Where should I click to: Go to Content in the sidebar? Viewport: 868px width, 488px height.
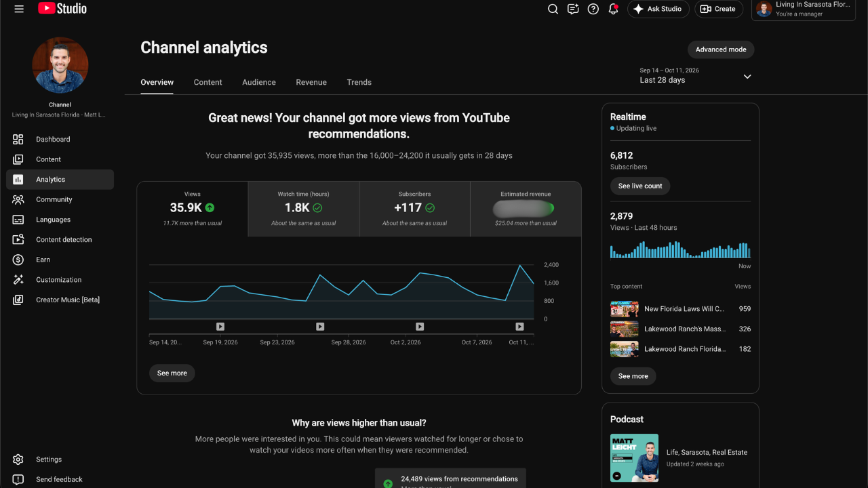(60, 159)
